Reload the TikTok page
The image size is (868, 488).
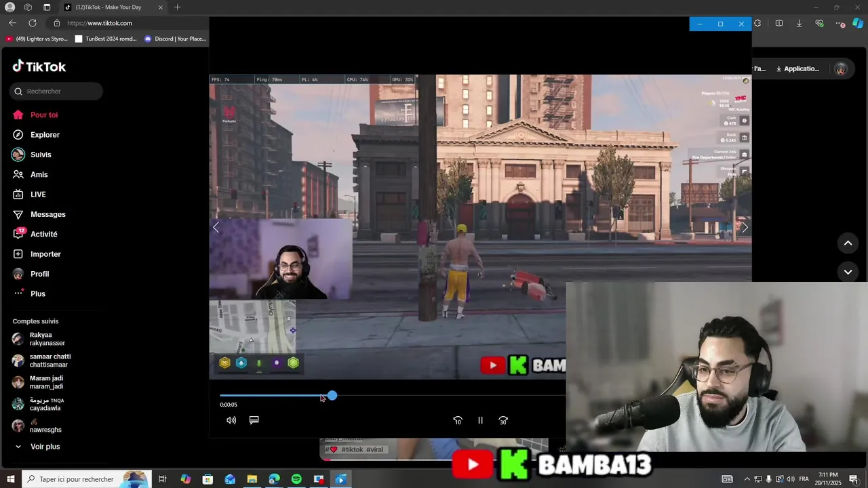pos(33,23)
